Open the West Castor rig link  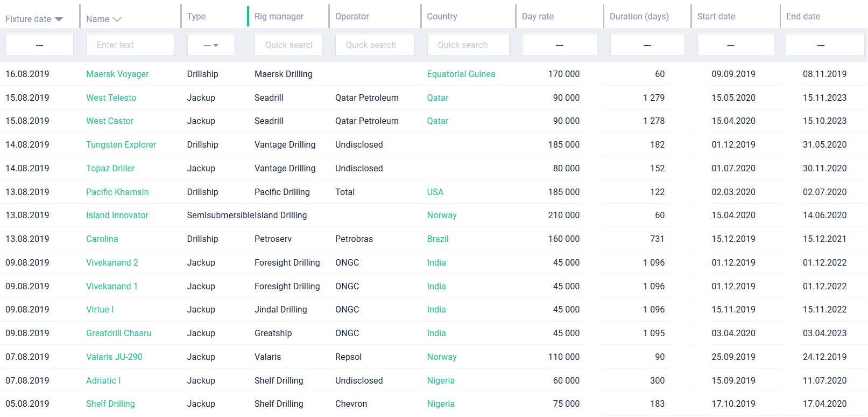point(110,121)
